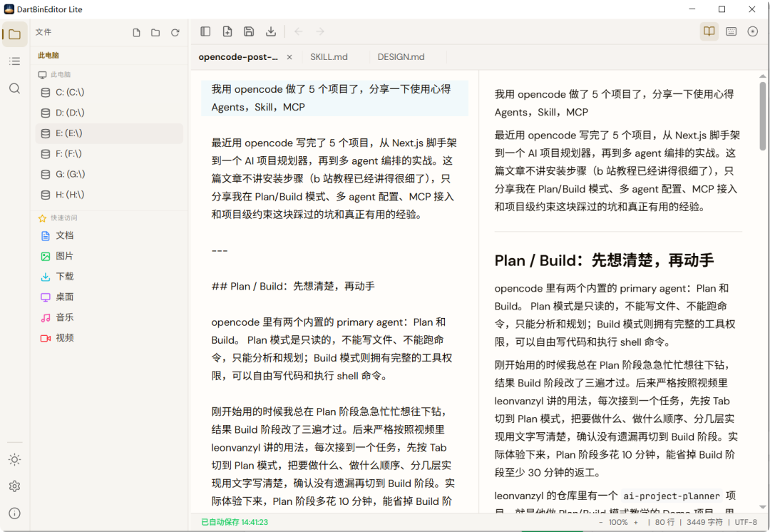Toggle light/dark theme sun icon

point(15,460)
